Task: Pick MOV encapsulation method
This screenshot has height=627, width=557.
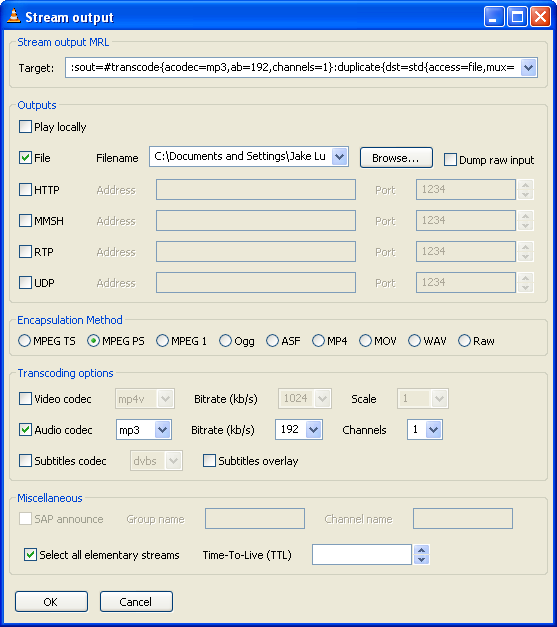Action: coord(365,341)
